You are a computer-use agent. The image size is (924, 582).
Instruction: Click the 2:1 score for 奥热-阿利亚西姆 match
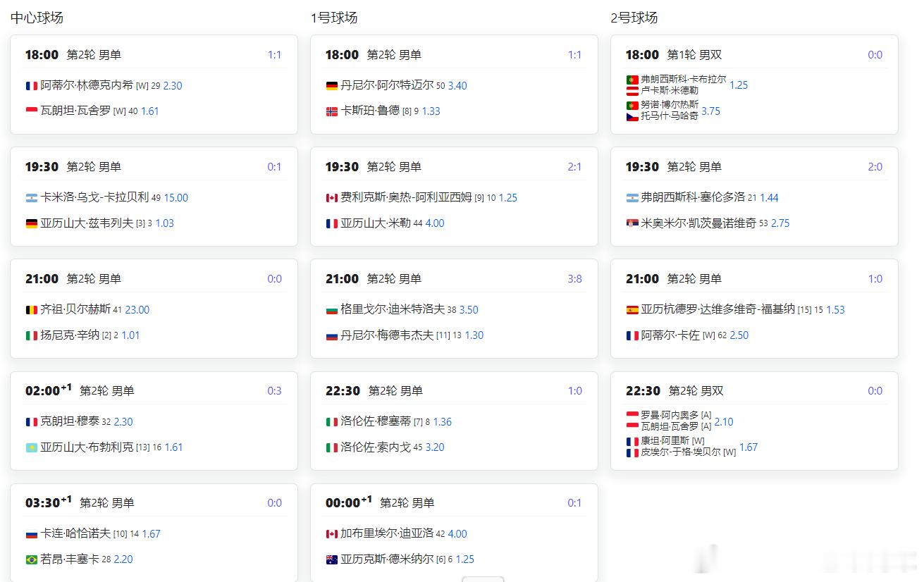point(574,167)
